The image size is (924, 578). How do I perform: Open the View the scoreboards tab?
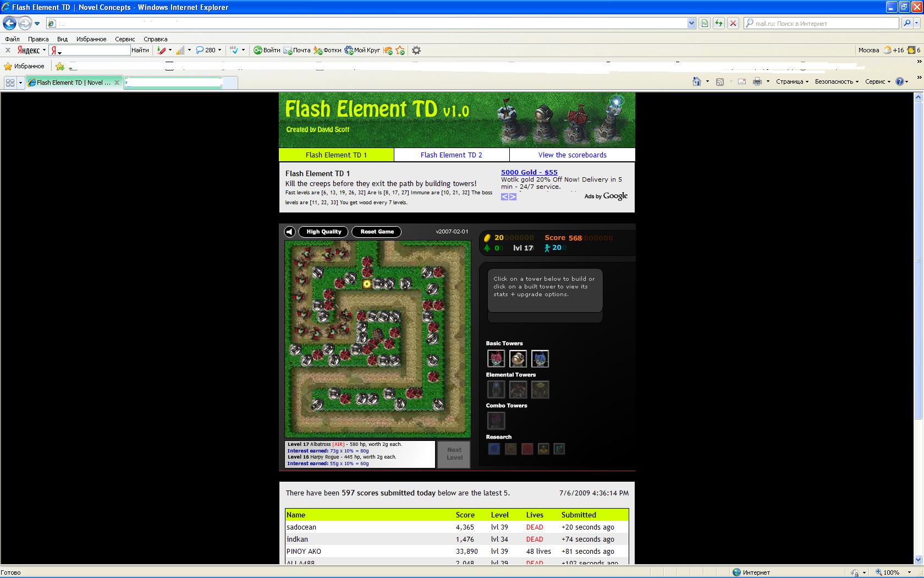[x=572, y=155]
